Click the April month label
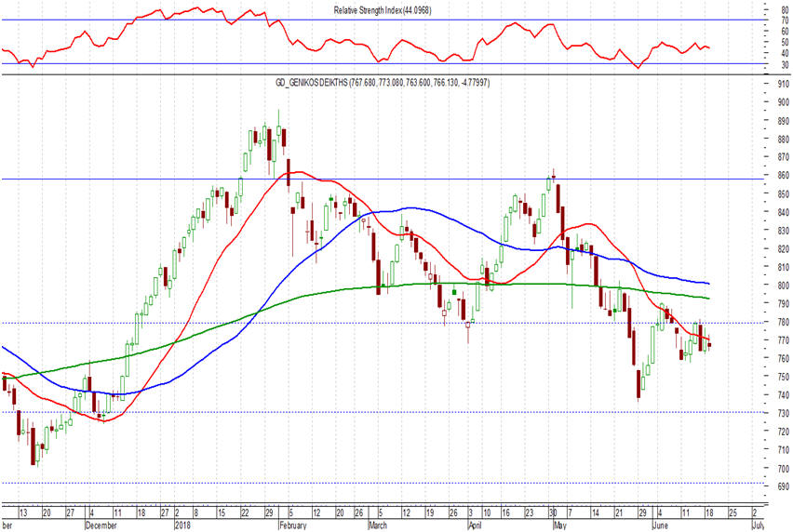Viewport: 793px width, 532px height. 475,525
